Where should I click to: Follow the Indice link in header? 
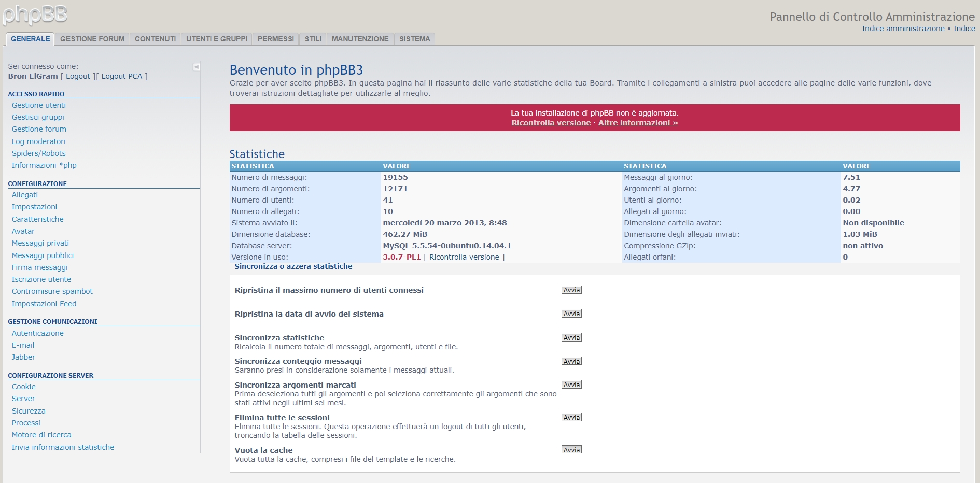[x=964, y=29]
